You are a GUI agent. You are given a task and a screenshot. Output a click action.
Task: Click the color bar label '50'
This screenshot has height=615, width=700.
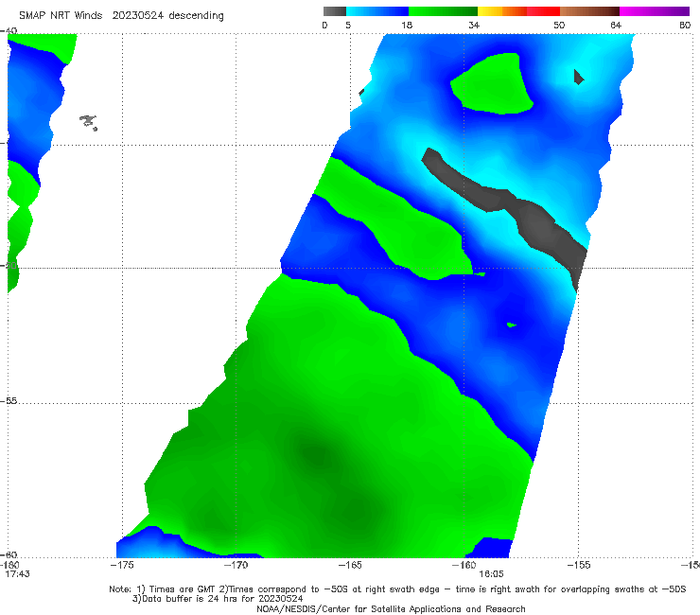559,26
